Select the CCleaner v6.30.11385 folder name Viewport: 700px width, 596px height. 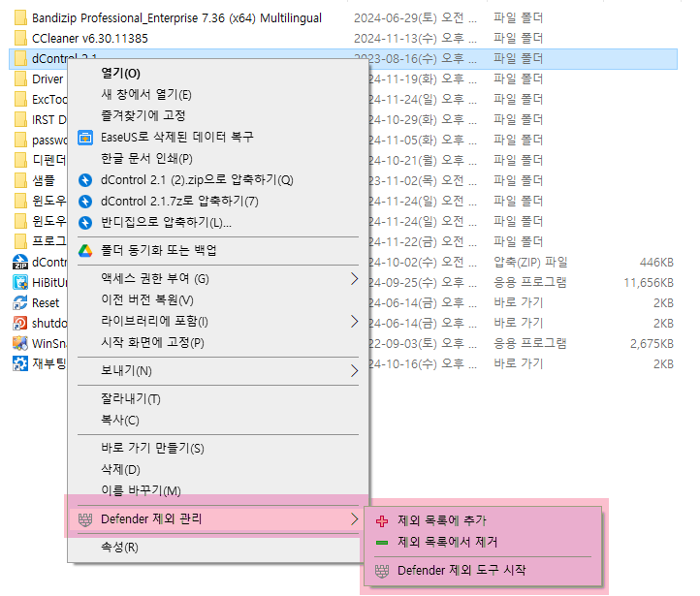(90, 39)
